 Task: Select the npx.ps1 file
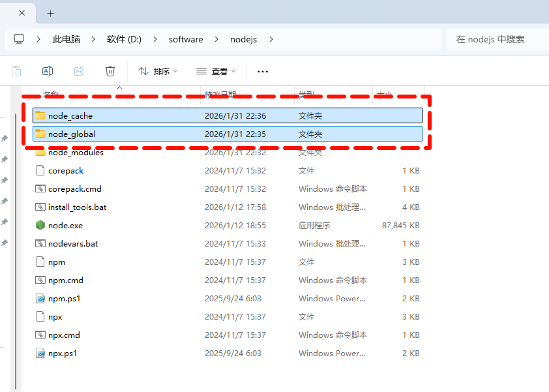click(x=228, y=353)
